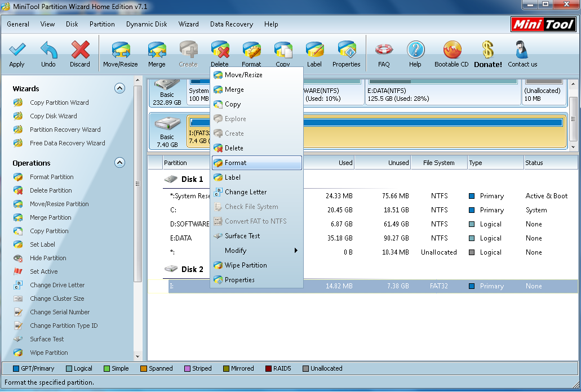Launch Copy Disk Wizard from sidebar

coord(54,116)
